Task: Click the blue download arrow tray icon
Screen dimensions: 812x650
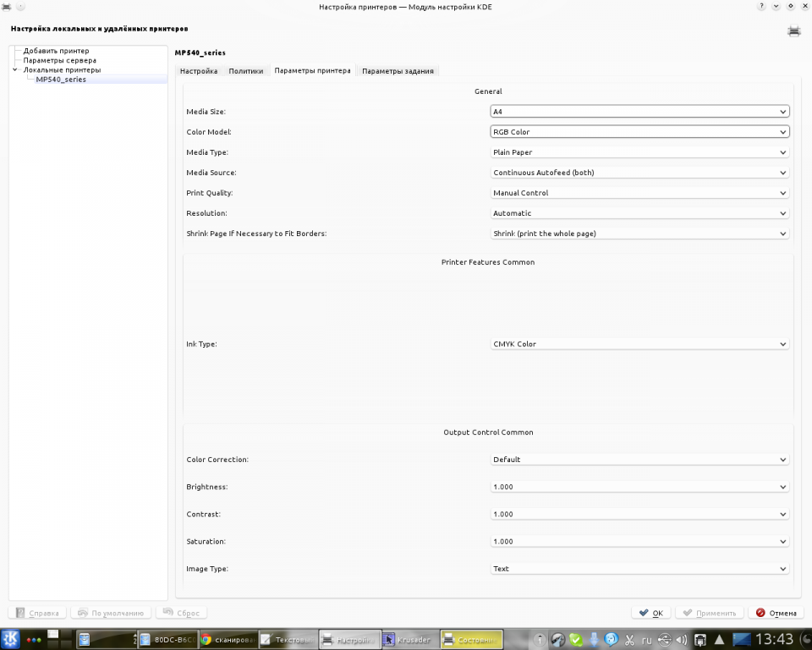Action: tap(594, 640)
